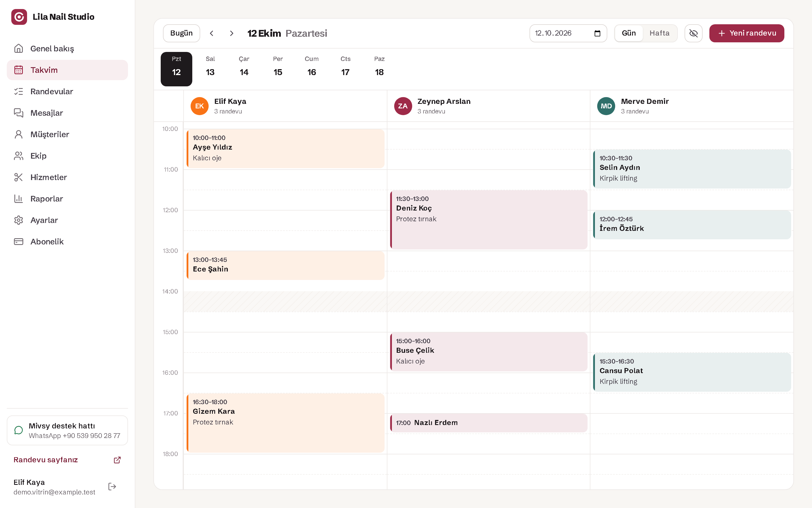Viewport: 812px width, 508px height.
Task: Toggle the crossed-eye visibility button
Action: point(694,33)
